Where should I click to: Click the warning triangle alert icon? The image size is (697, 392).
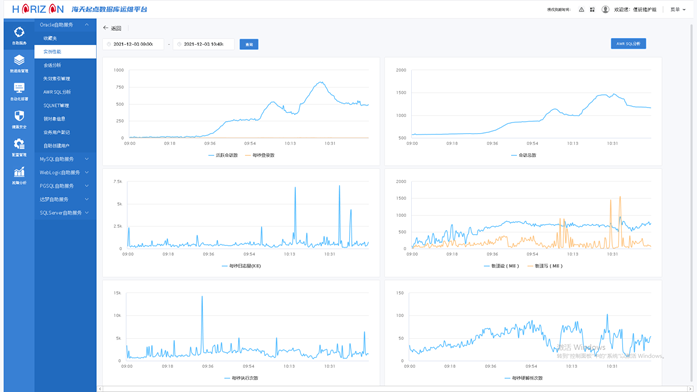pyautogui.click(x=581, y=9)
